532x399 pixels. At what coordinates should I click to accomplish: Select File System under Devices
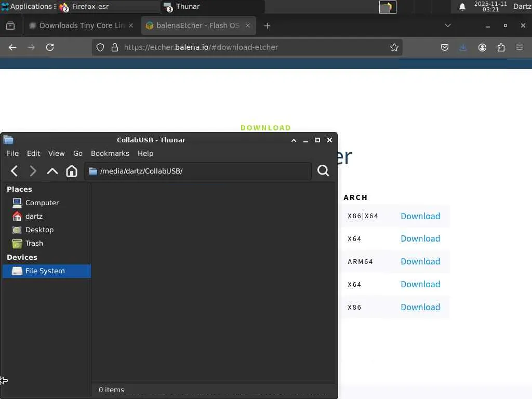point(46,271)
